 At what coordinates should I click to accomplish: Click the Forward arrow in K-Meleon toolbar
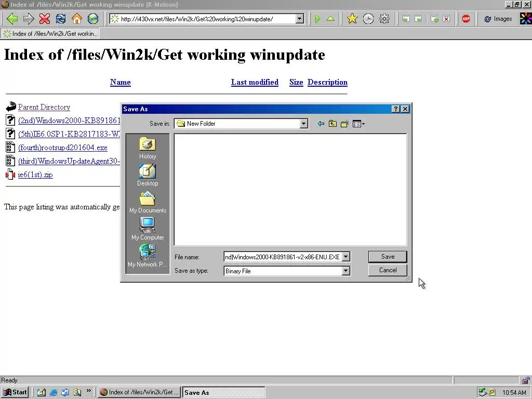(x=29, y=19)
